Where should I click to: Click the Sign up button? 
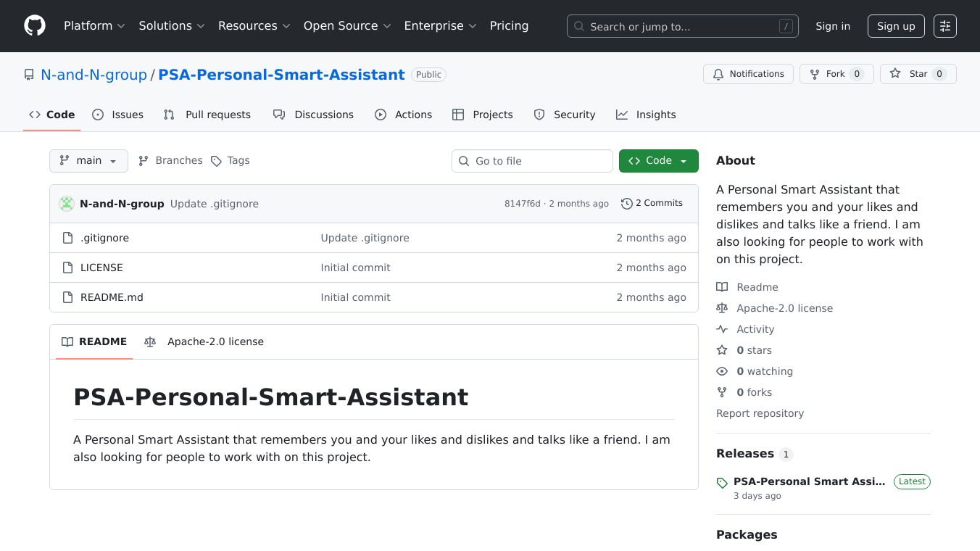[896, 26]
